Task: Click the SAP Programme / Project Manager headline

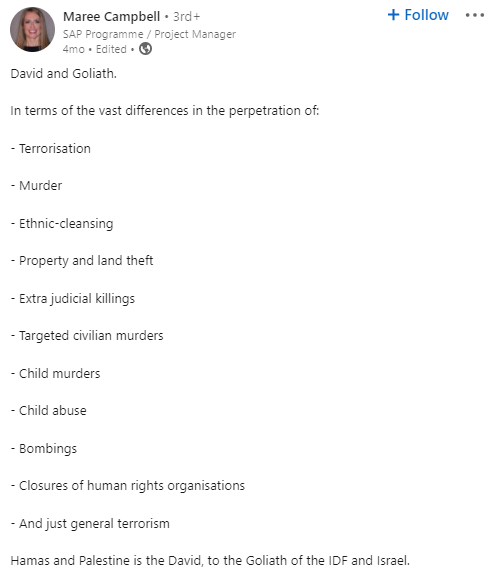Action: (149, 34)
